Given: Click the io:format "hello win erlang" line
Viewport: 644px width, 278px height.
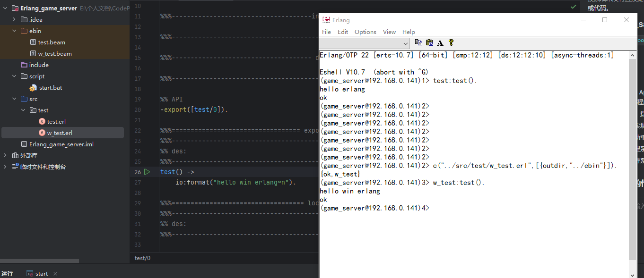Looking at the screenshot, I should [235, 182].
